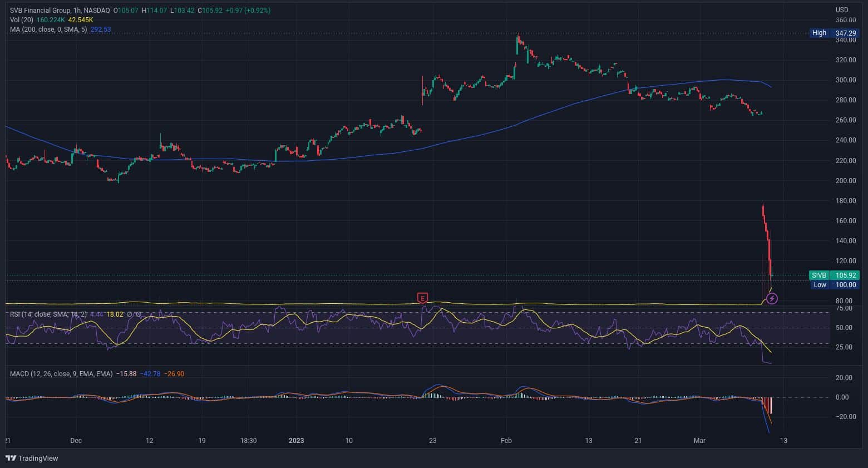Click the Mar label on time axis

pyautogui.click(x=699, y=441)
